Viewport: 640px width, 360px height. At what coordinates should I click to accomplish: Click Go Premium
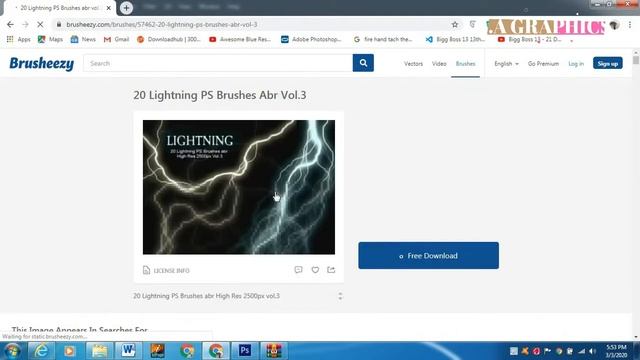543,64
